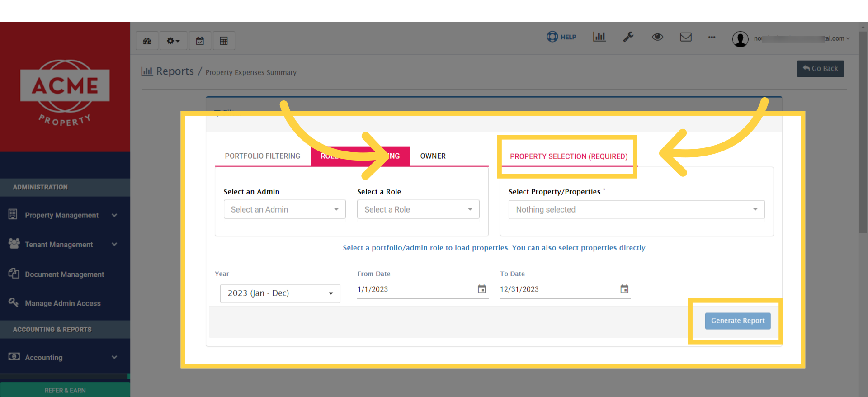Image resolution: width=868 pixels, height=397 pixels.
Task: Expand Property Management sidebar menu
Action: click(65, 215)
